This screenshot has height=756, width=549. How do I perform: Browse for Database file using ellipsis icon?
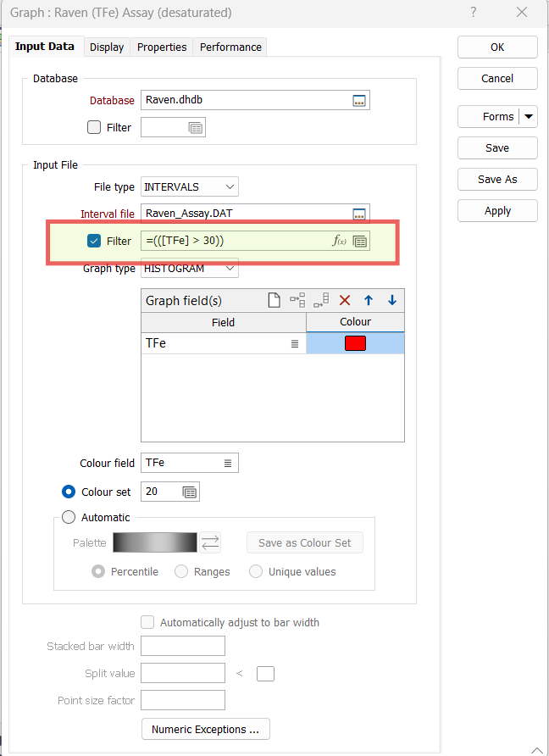[x=359, y=100]
